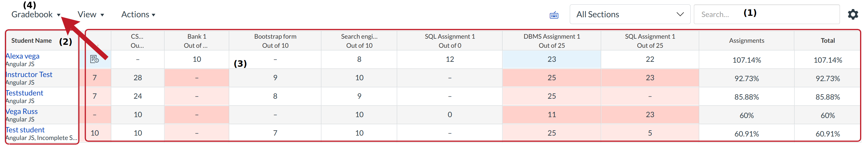The image size is (868, 147).
Task: Open Alexa vega student link
Action: pos(23,56)
